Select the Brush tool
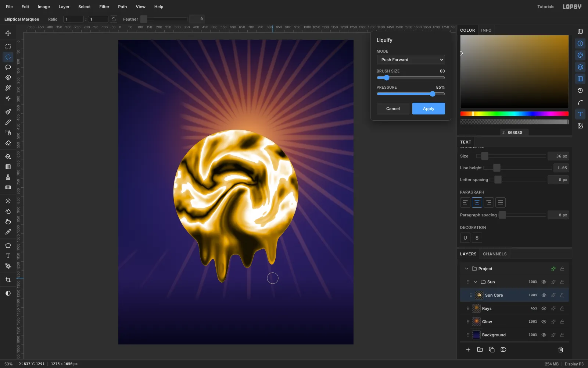Image resolution: width=588 pixels, height=368 pixels. 8,112
